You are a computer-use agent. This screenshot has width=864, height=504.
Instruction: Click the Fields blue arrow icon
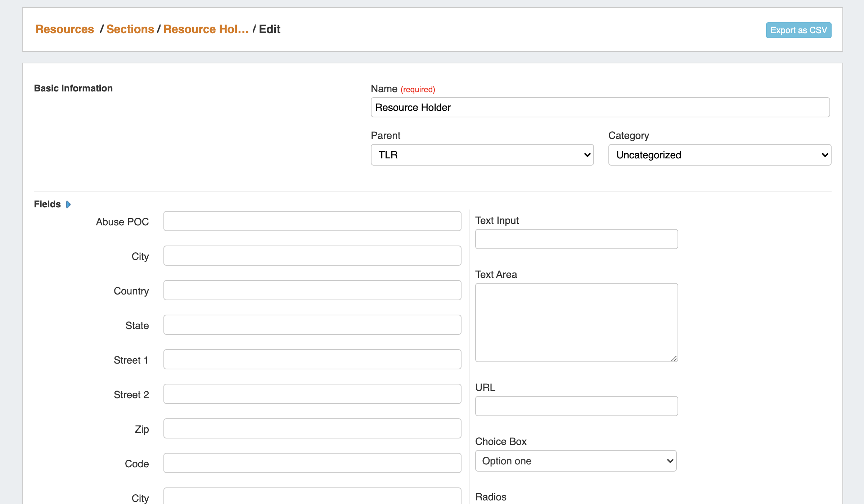point(68,204)
